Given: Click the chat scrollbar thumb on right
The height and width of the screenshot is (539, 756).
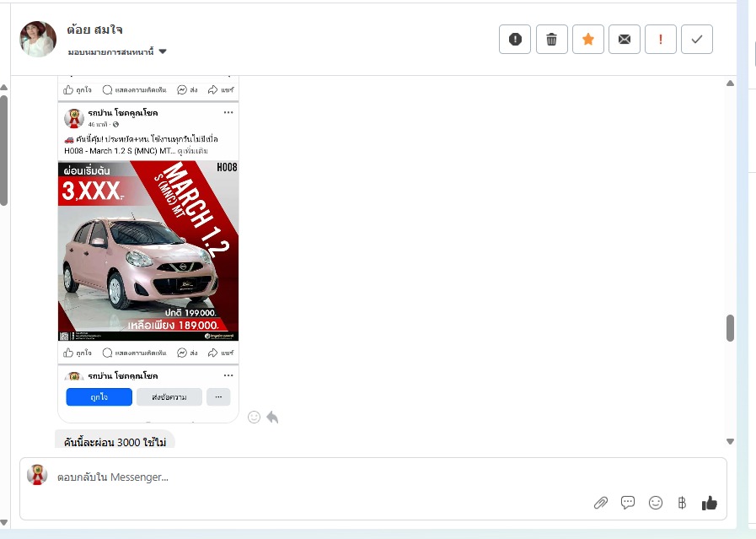Looking at the screenshot, I should pyautogui.click(x=730, y=328).
